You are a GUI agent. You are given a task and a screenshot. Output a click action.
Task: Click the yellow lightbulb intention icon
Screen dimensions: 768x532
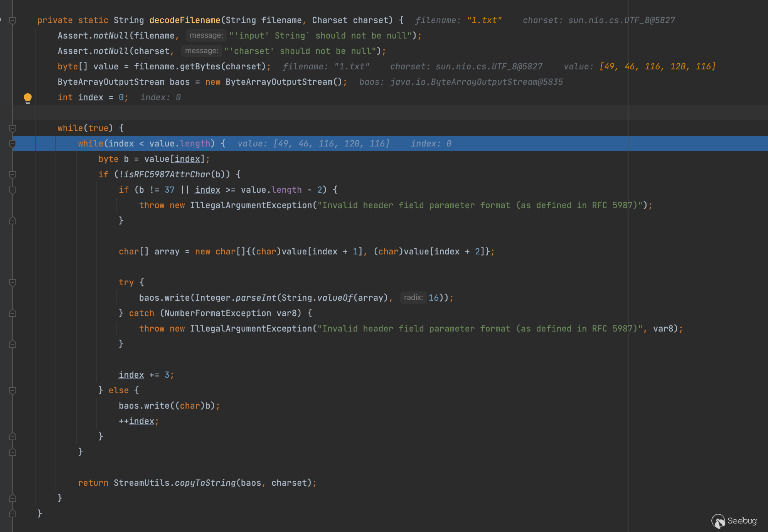pos(28,98)
